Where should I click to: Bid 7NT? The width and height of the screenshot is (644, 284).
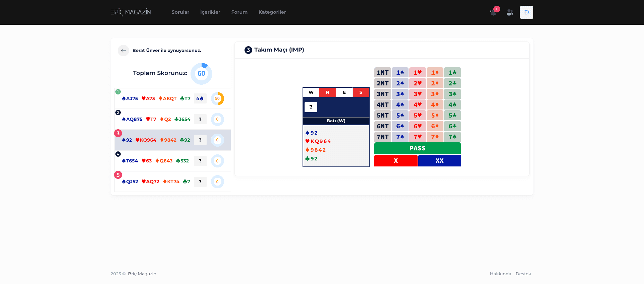383,137
